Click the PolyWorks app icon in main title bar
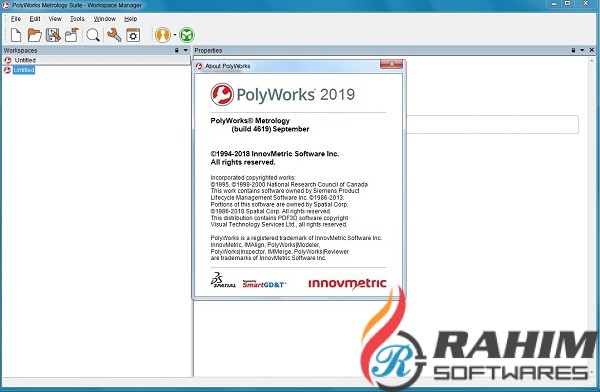 (x=6, y=5)
